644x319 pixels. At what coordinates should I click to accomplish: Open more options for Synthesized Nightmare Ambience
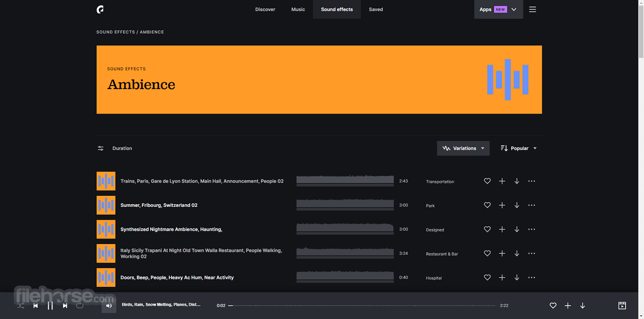(531, 229)
